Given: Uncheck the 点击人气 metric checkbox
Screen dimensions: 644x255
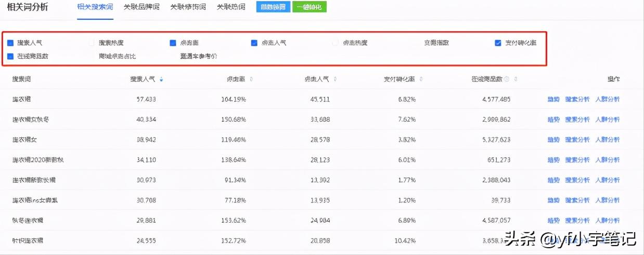Looking at the screenshot, I should point(254,43).
